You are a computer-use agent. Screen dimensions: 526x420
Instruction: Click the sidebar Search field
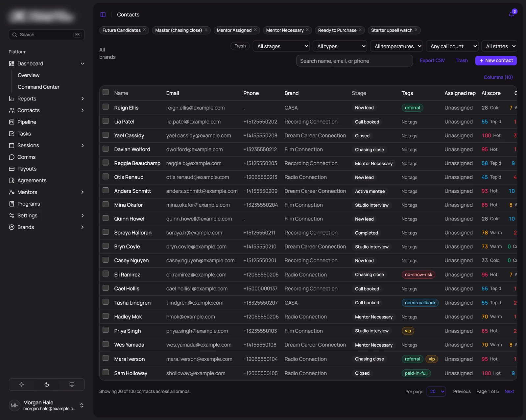point(47,35)
